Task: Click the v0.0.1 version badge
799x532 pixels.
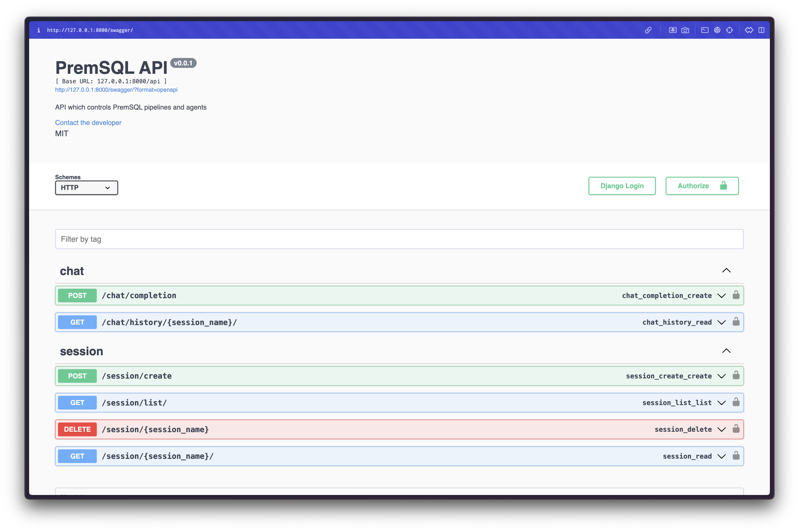Action: pyautogui.click(x=183, y=63)
